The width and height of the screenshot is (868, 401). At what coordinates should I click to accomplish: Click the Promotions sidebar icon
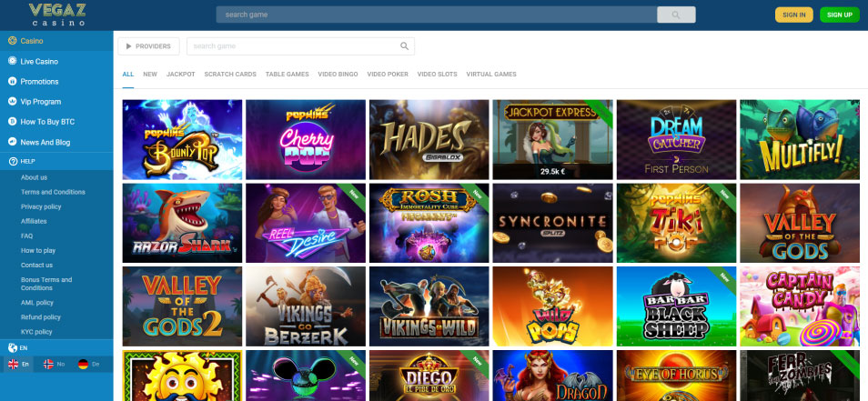pos(12,81)
